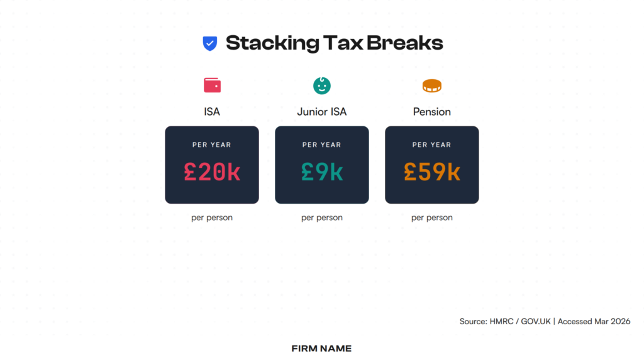Click the Junior ISA column label
Image resolution: width=644 pixels, height=362 pixels.
click(x=321, y=112)
